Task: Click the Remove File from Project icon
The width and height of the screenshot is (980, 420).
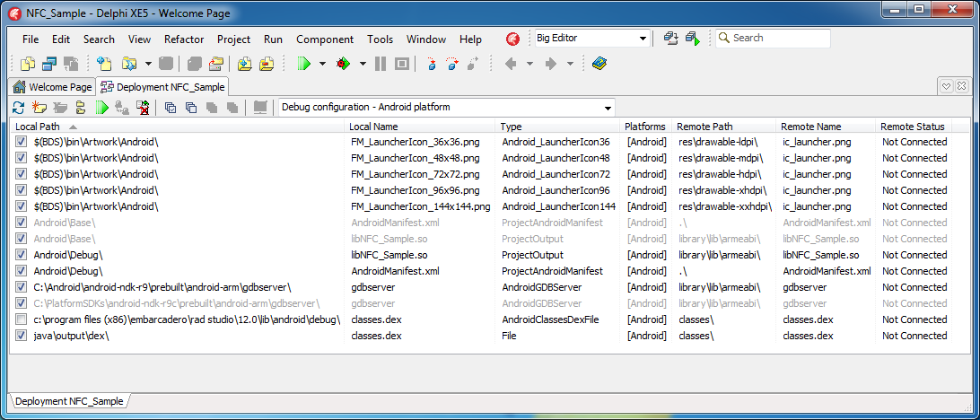Action: coord(267,64)
